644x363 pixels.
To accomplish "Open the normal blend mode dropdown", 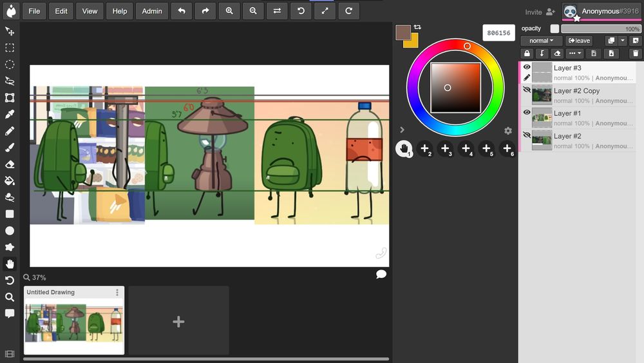I will 541,41.
